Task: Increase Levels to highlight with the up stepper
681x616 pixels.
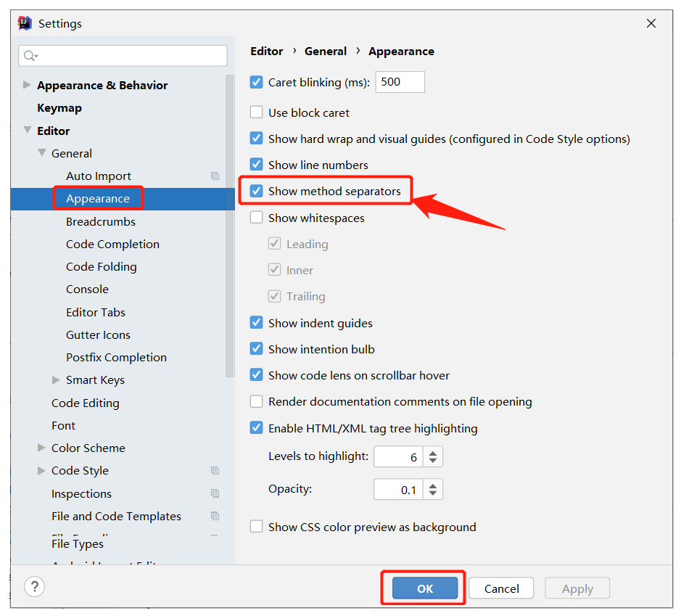Action: point(433,452)
